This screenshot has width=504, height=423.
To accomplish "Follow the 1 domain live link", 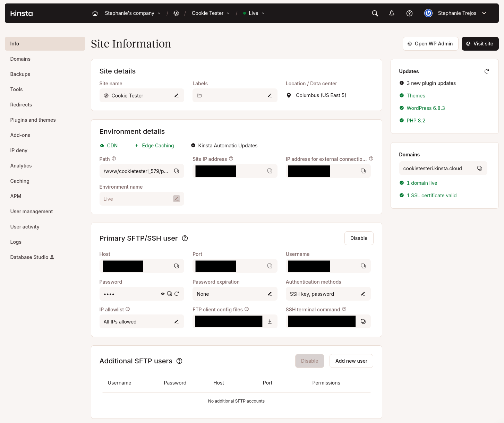I will coord(422,183).
